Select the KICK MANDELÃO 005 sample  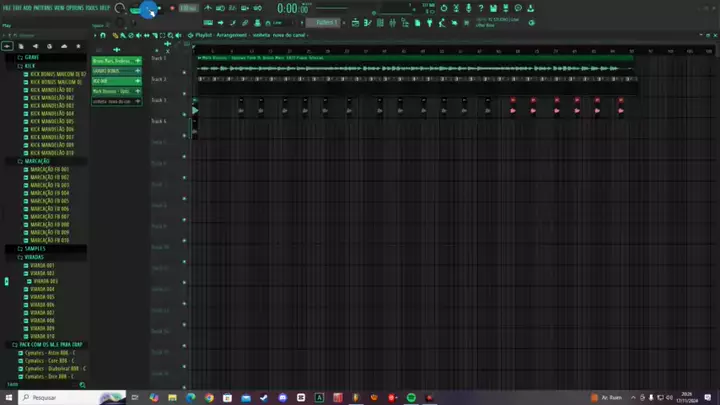point(50,121)
